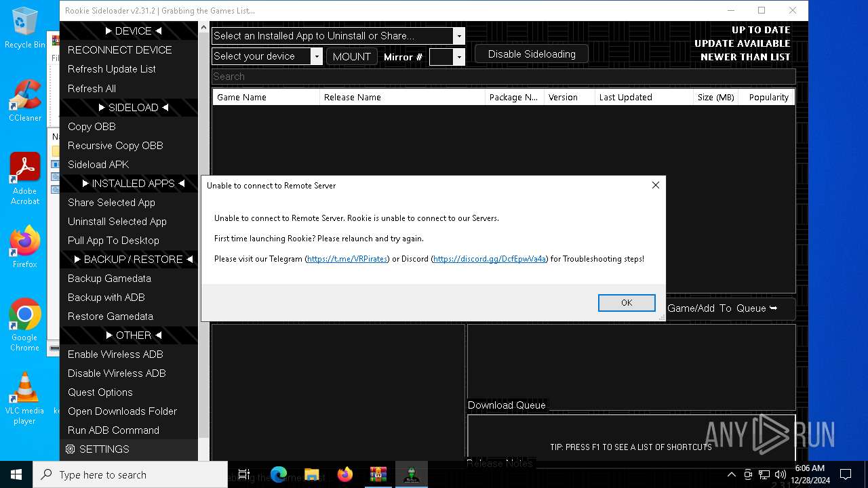Open the taskbar clock showing 6:06 AM
The image size is (868, 488).
pos(810,474)
